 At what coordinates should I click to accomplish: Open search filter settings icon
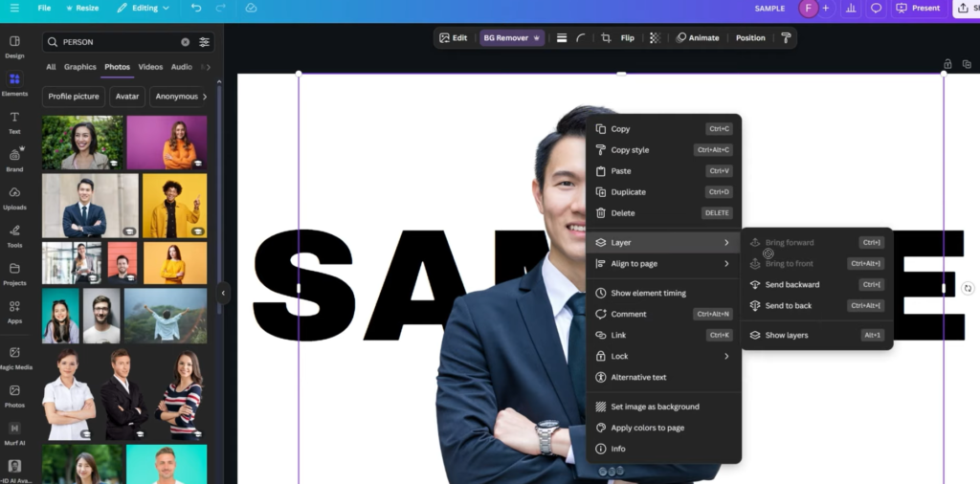pos(205,42)
